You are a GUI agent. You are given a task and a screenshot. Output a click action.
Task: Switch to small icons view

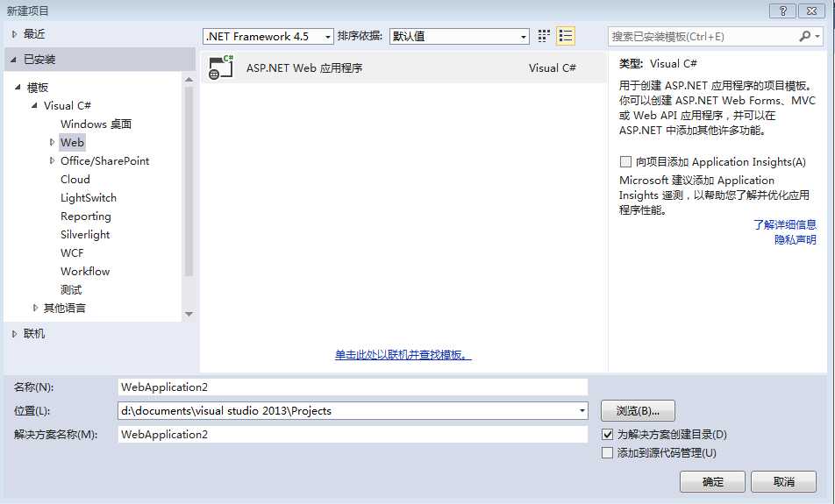(544, 36)
